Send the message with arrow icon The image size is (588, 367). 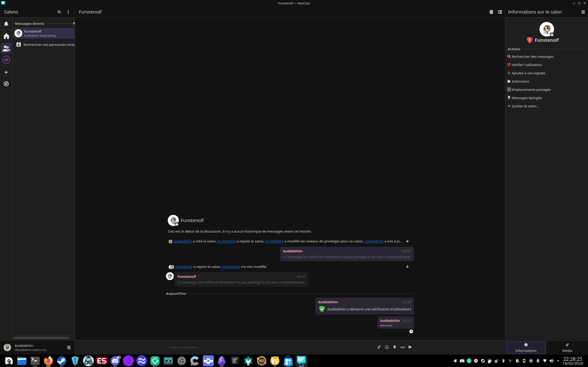pyautogui.click(x=410, y=347)
